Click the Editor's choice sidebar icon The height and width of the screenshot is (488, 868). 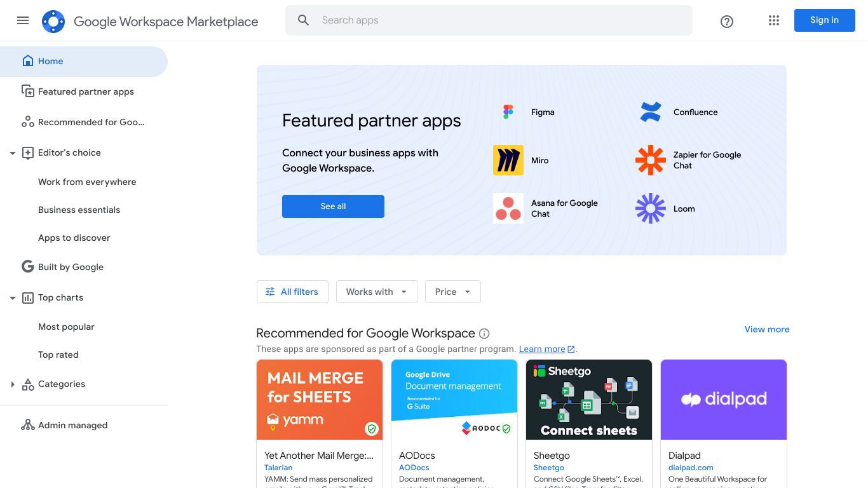(28, 152)
